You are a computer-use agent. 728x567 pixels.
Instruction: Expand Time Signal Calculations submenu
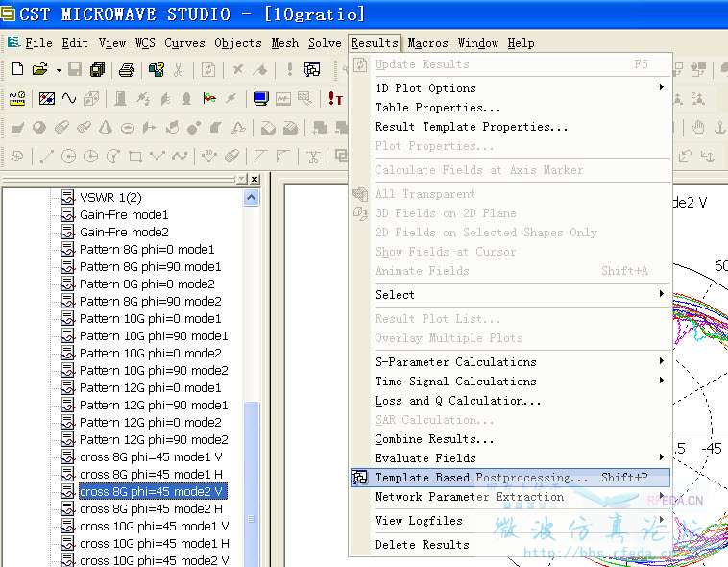[510, 382]
